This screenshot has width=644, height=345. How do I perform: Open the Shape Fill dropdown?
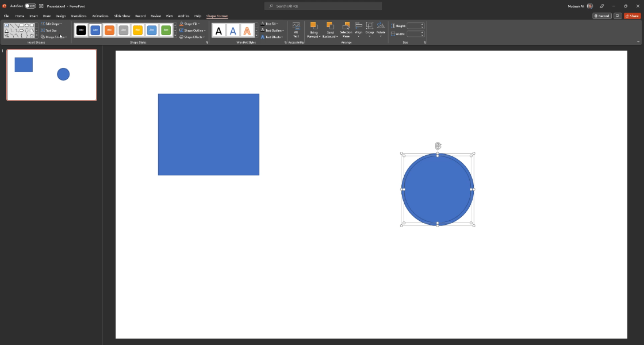coord(190,24)
